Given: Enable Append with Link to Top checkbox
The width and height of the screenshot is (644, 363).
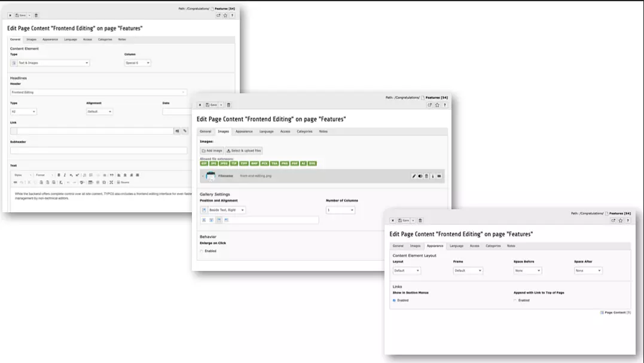Looking at the screenshot, I should [515, 300].
